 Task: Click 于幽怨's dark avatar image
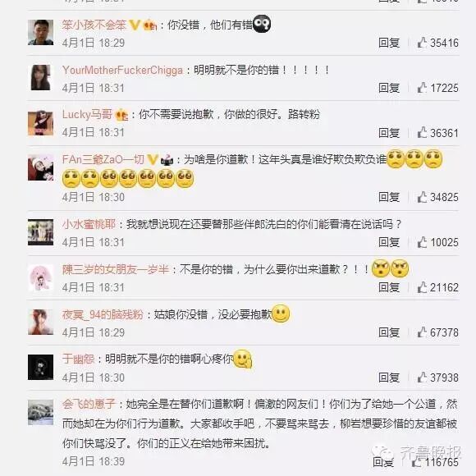[41, 367]
